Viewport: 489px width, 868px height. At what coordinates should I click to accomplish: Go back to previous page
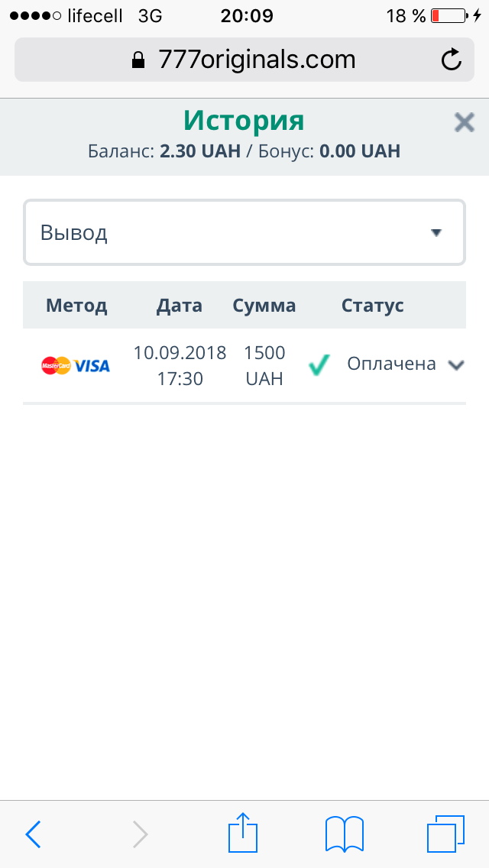34,834
